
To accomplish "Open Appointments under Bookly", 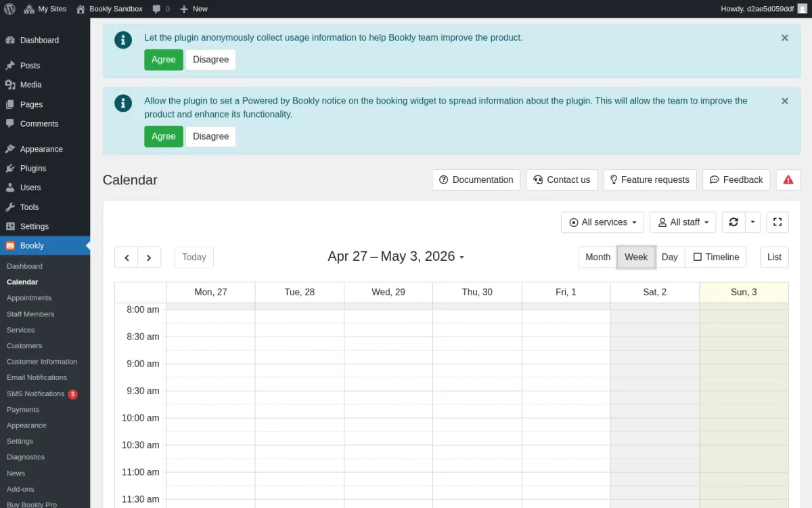I will coord(45,298).
